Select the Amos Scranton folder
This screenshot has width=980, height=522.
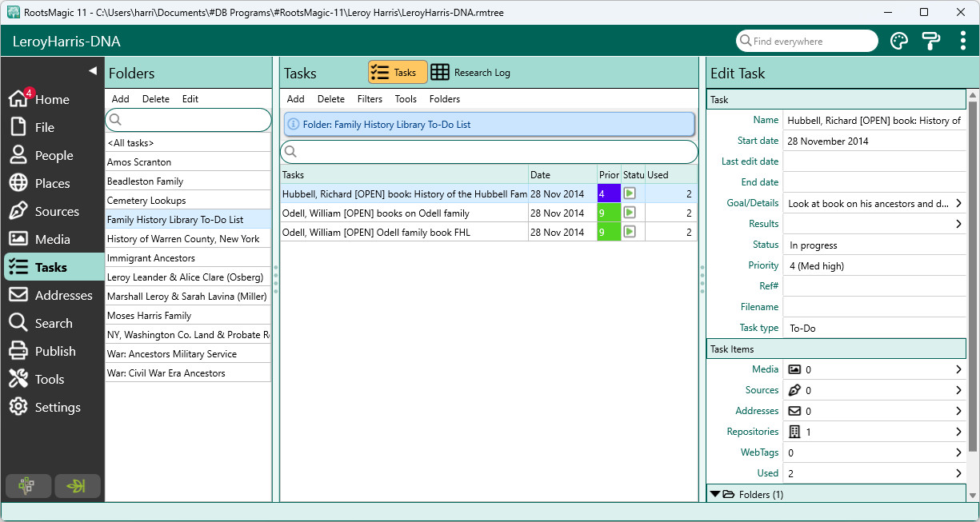click(188, 162)
